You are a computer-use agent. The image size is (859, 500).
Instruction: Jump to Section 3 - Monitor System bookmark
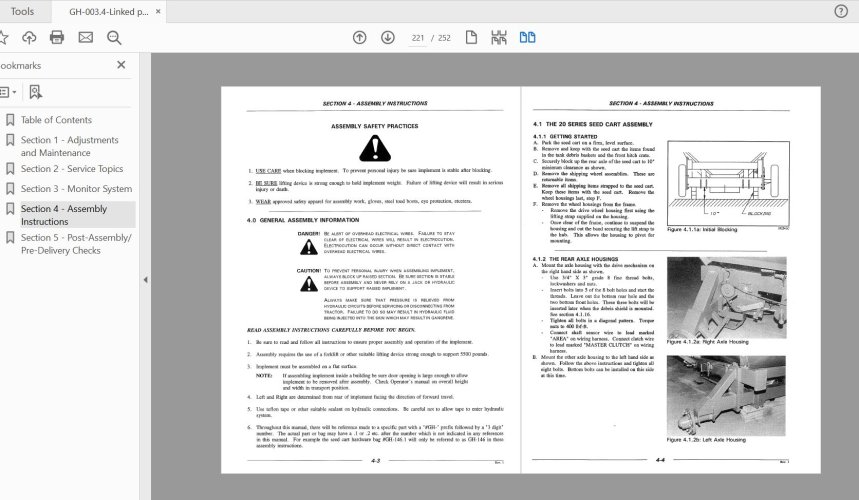[x=76, y=189]
